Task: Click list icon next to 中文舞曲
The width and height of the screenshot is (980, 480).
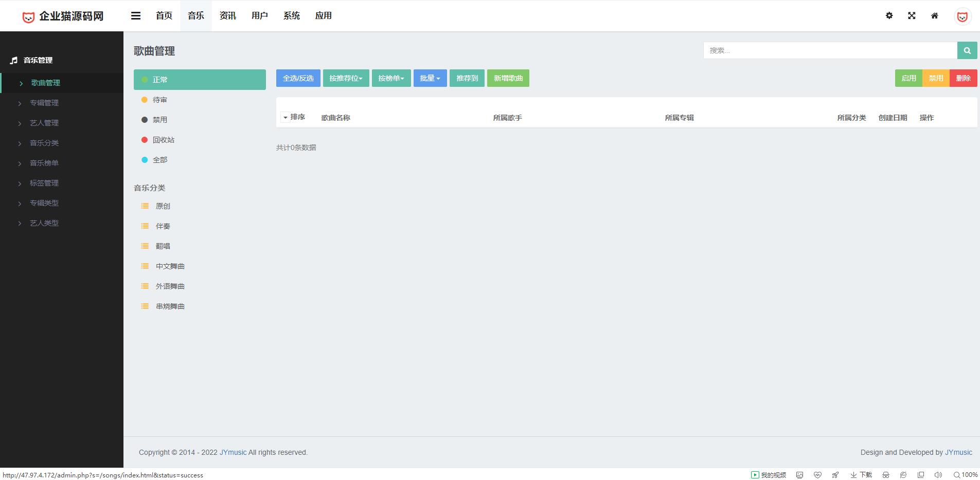Action: [145, 266]
